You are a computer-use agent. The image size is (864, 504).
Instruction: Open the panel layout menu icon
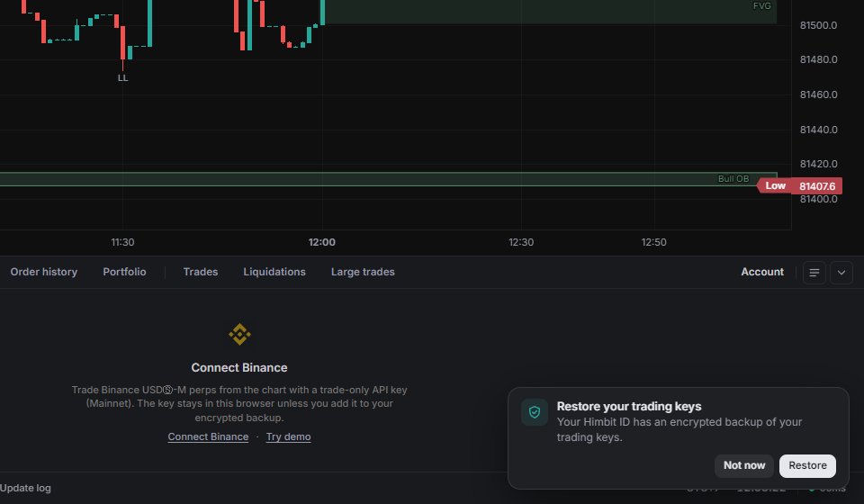tap(814, 272)
